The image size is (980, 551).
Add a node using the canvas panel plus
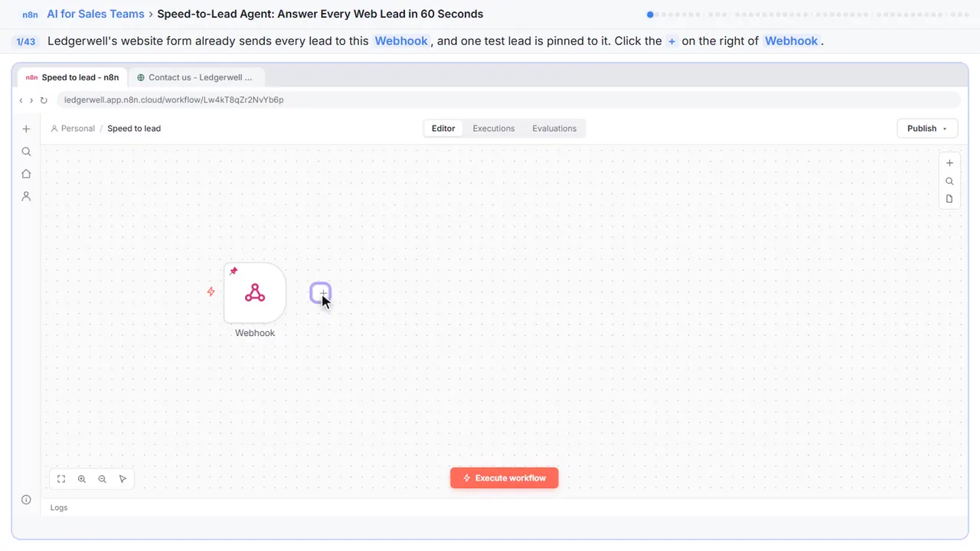point(949,163)
